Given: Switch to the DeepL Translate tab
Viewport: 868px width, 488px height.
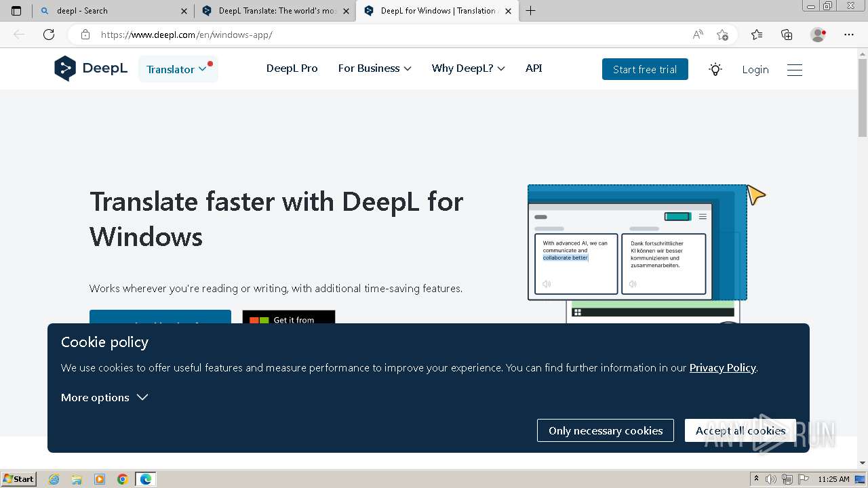Looking at the screenshot, I should (x=275, y=11).
